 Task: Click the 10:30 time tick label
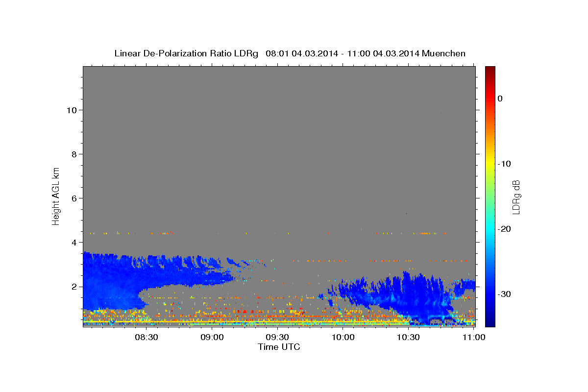coord(408,337)
